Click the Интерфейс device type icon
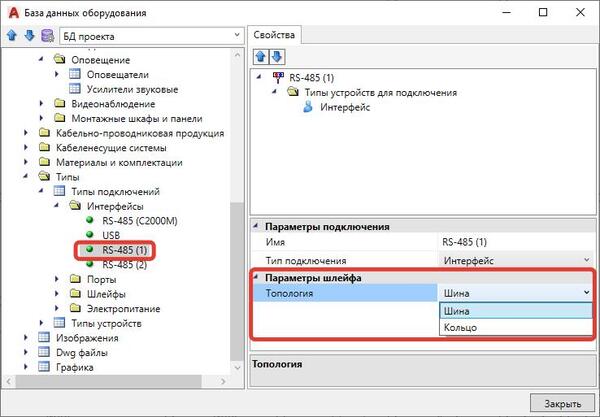This screenshot has height=417, width=600. [x=308, y=107]
